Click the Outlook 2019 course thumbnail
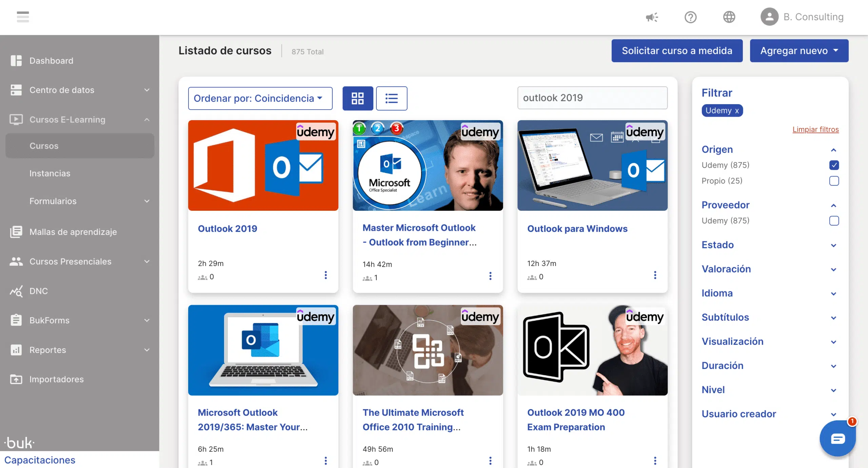This screenshot has width=868, height=468. [x=263, y=165]
